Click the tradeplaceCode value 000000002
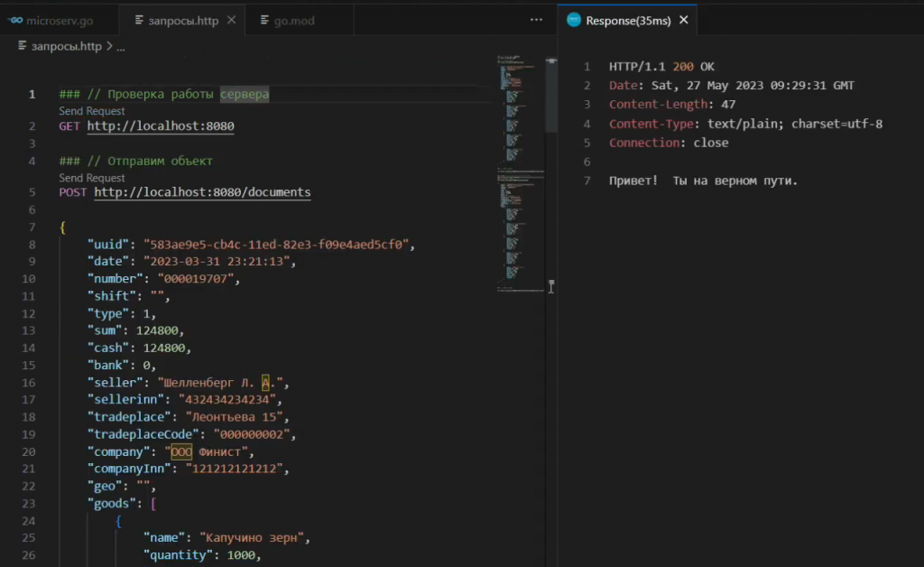The image size is (924, 567). point(252,434)
